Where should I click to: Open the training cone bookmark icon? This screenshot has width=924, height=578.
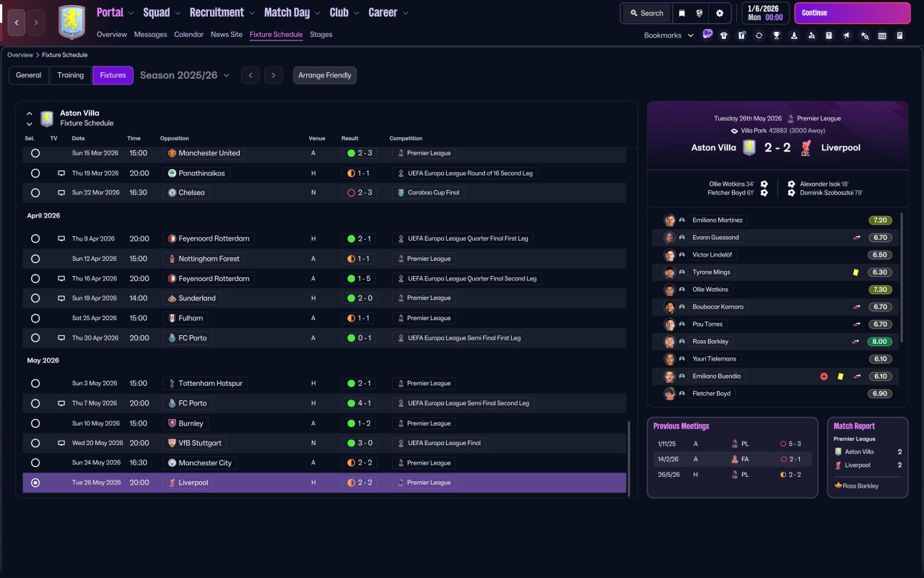794,35
